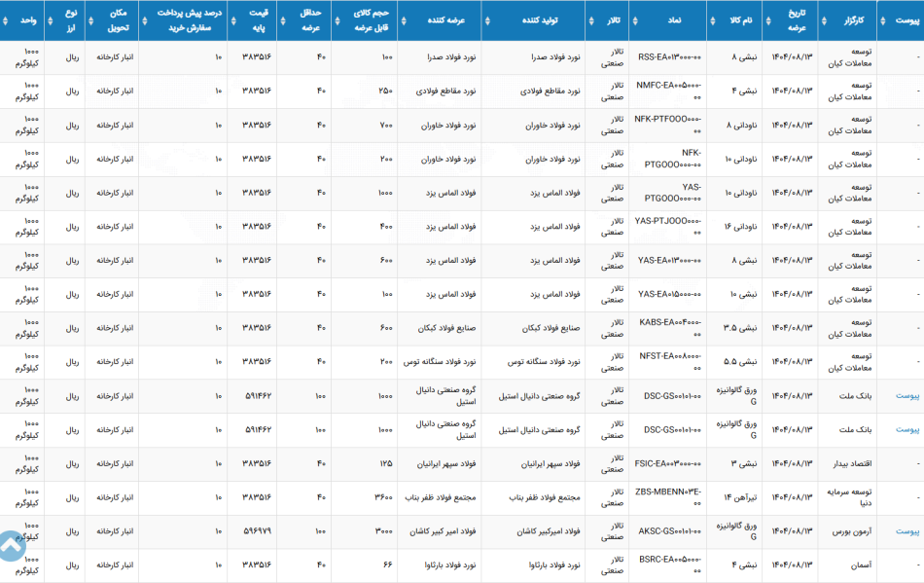924x583 pixels.
Task: Open پیوست link in first بانک ملت row
Action: coord(906,395)
